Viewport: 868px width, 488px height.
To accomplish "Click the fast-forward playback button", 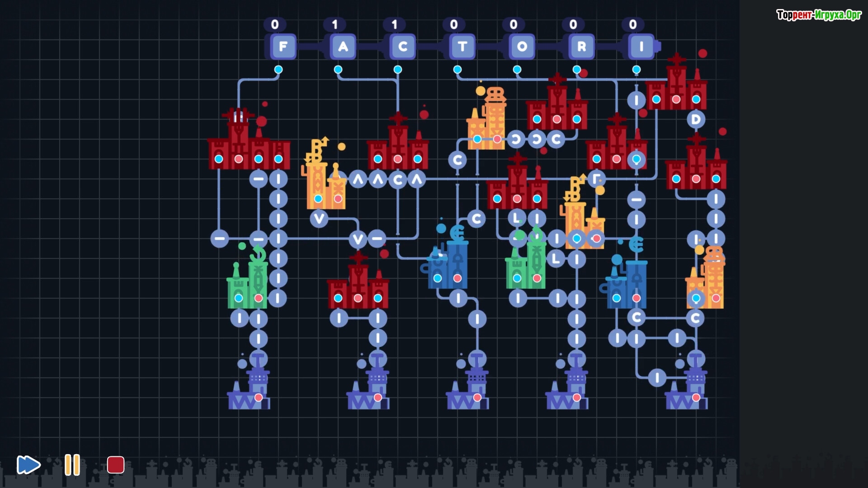I will pos(28,465).
